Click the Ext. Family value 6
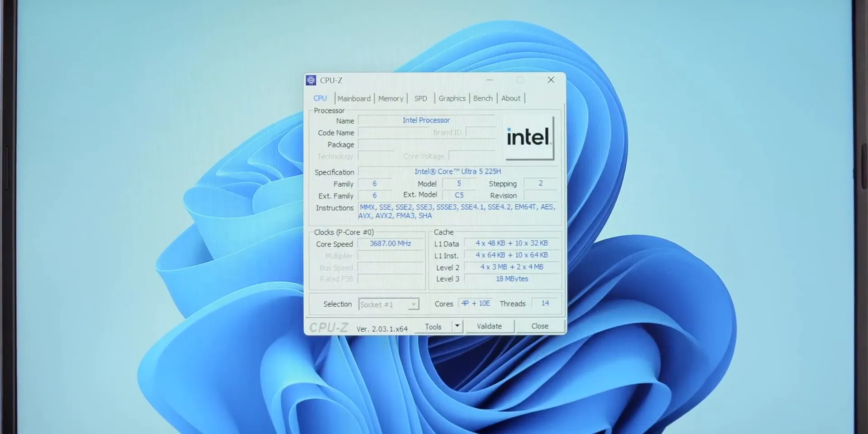 click(374, 195)
